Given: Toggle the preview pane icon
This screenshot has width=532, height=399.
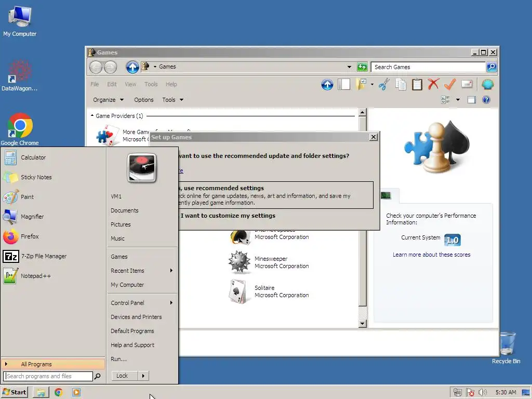Looking at the screenshot, I should click(471, 100).
